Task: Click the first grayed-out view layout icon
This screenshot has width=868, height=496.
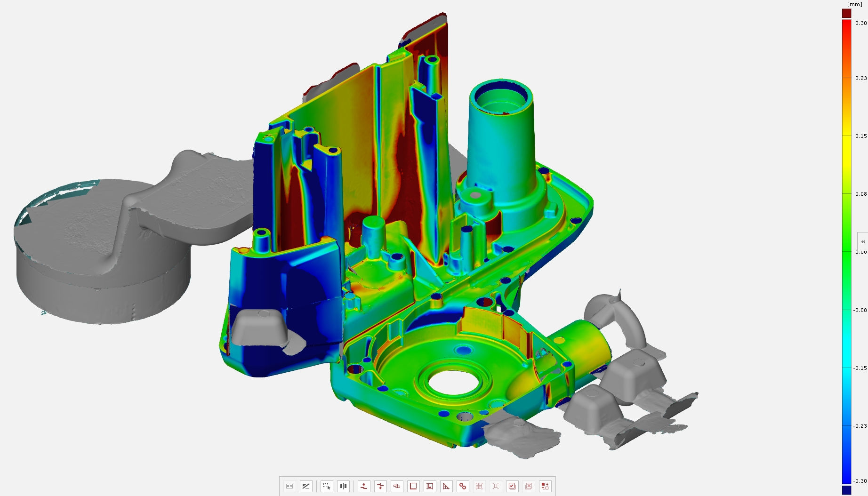Action: coord(289,486)
